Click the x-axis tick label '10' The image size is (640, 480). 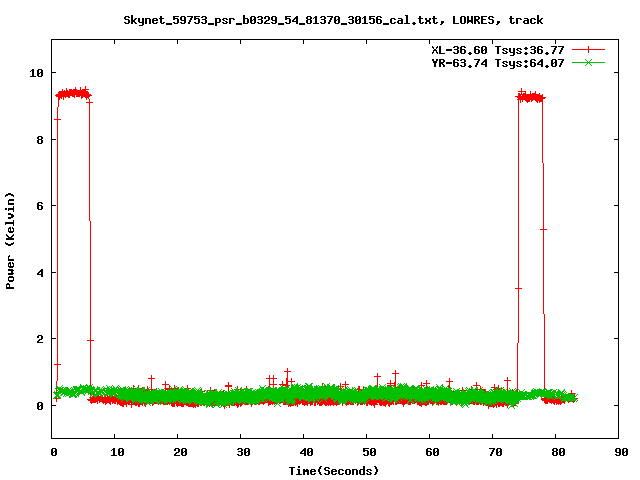[x=117, y=452]
